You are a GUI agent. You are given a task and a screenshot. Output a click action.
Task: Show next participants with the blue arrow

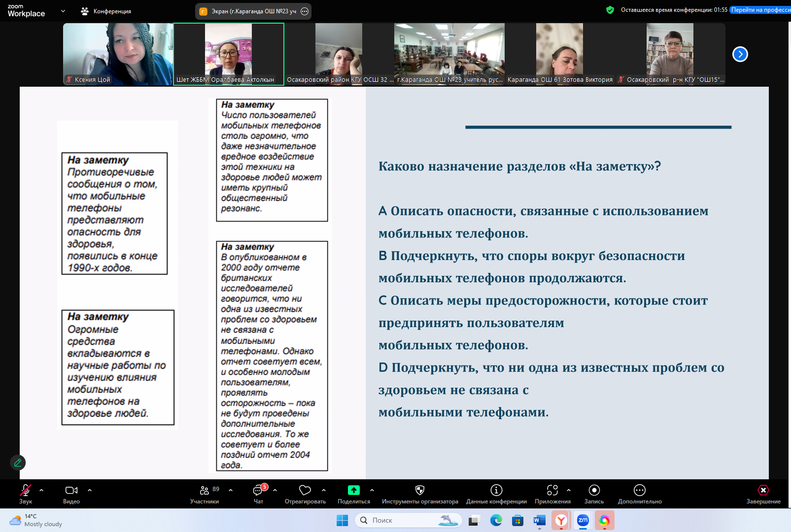click(740, 54)
